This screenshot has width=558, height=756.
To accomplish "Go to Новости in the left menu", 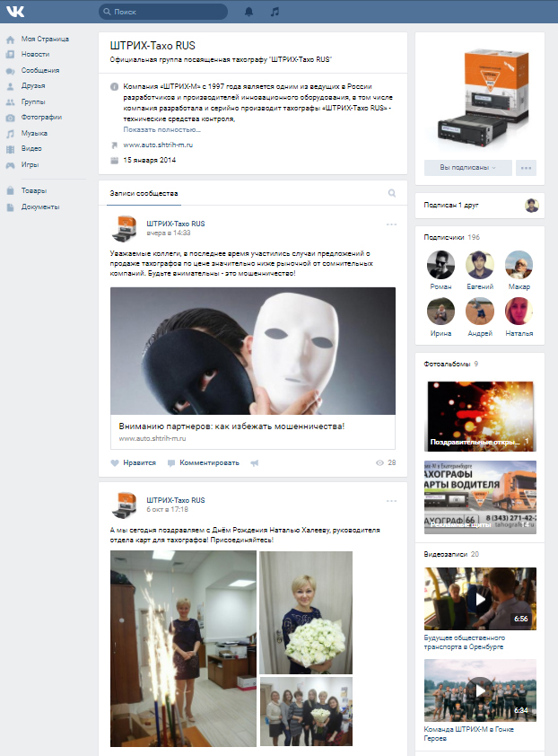I will (x=35, y=55).
